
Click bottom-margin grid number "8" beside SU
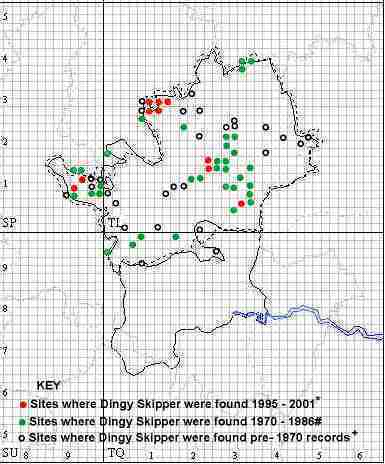[x=25, y=454]
